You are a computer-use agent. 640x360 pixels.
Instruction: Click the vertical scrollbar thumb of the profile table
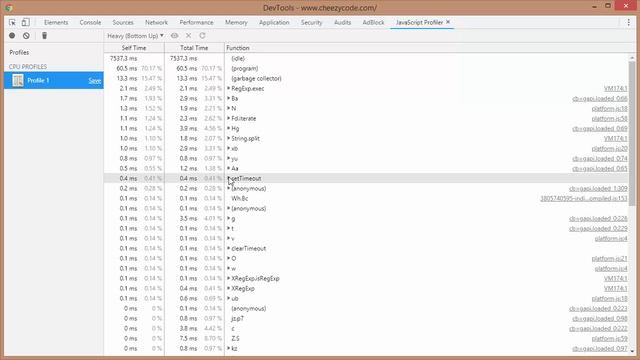pos(632,134)
